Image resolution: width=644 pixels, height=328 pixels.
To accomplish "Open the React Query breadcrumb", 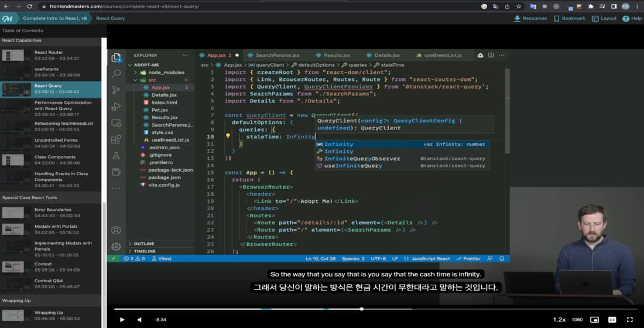I will click(x=111, y=19).
